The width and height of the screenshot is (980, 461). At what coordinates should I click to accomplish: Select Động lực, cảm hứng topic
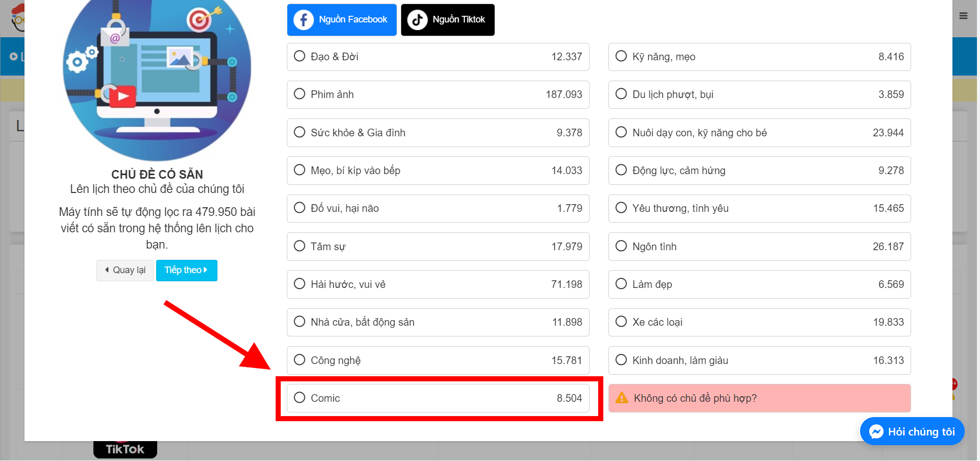(759, 171)
